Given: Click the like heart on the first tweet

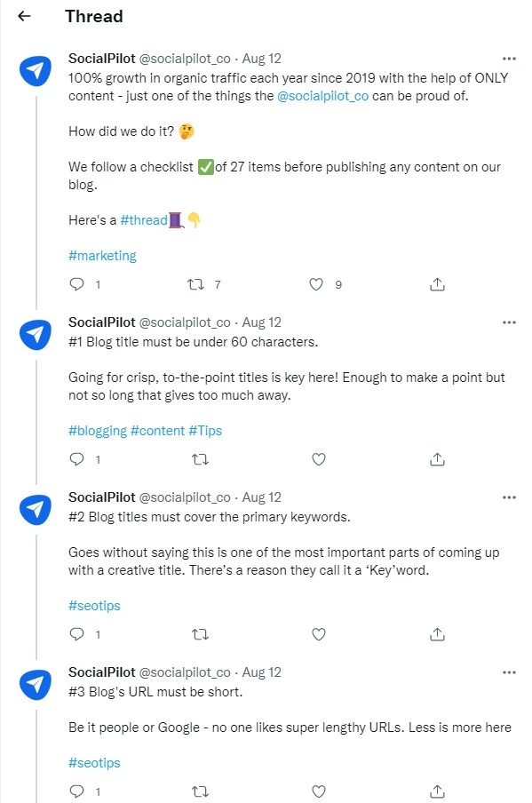Looking at the screenshot, I should point(316,284).
